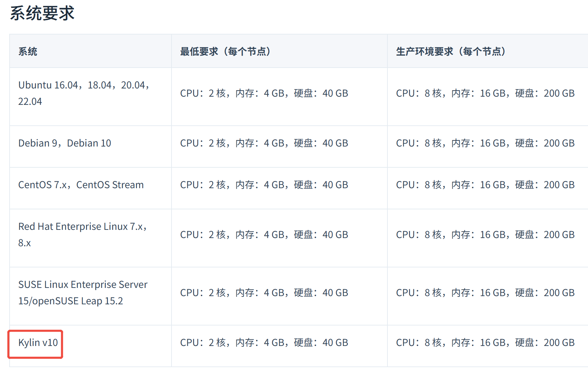The width and height of the screenshot is (588, 375).
Task: Click minimum requirement text in Ubuntu row
Action: click(264, 93)
